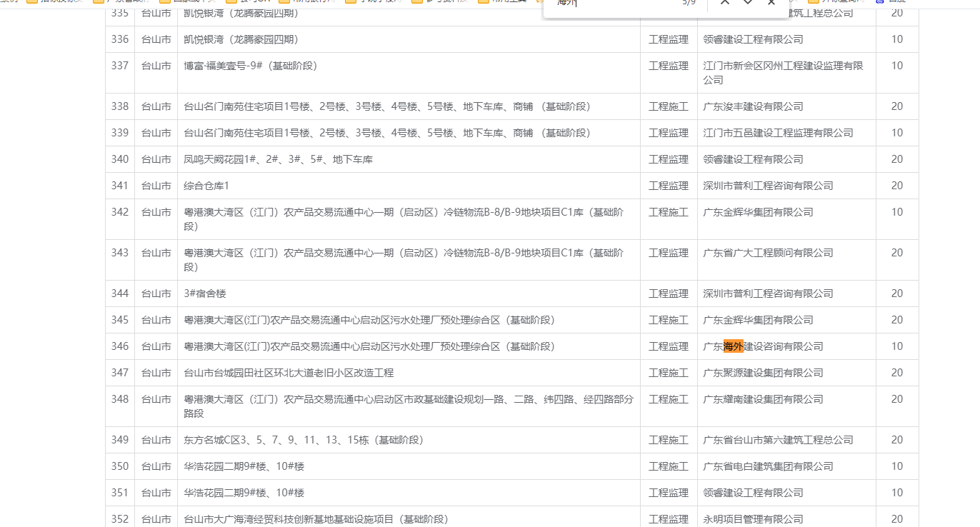
Task: Click 广东耀南建设集团有限公司 in row 348
Action: pyautogui.click(x=763, y=399)
